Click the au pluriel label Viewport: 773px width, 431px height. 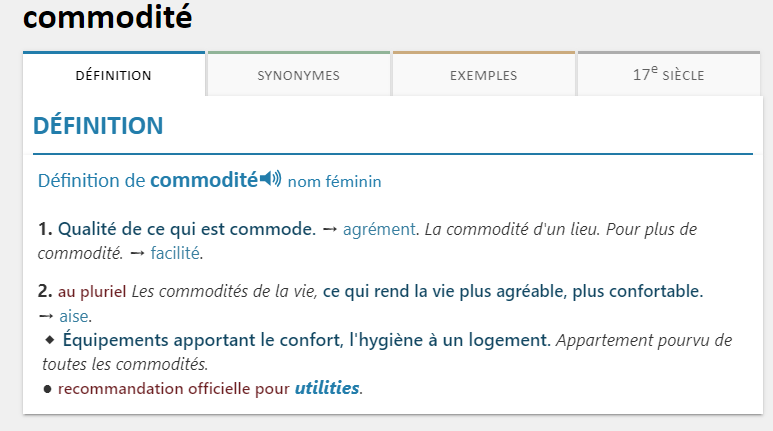pos(92,292)
